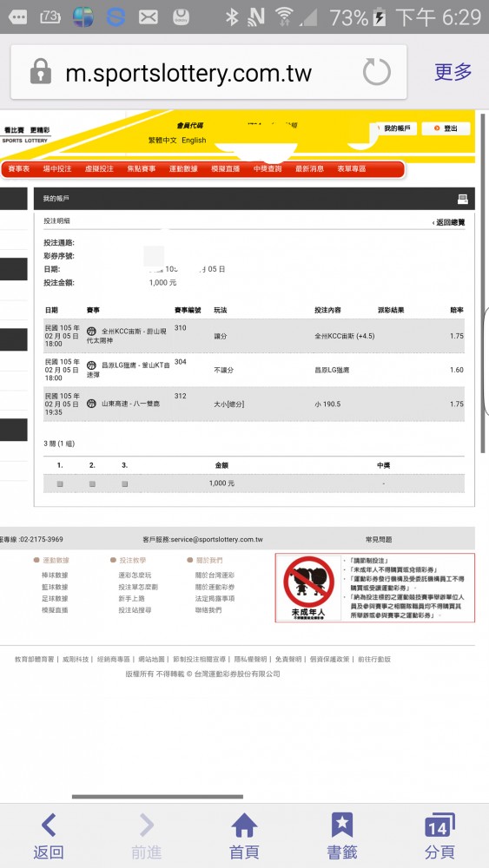Open the 足球數據 link
The image size is (489, 868).
point(55,598)
